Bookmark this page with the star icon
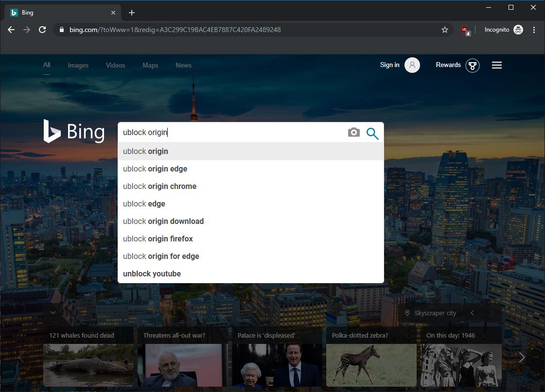This screenshot has width=545, height=392. pyautogui.click(x=444, y=30)
